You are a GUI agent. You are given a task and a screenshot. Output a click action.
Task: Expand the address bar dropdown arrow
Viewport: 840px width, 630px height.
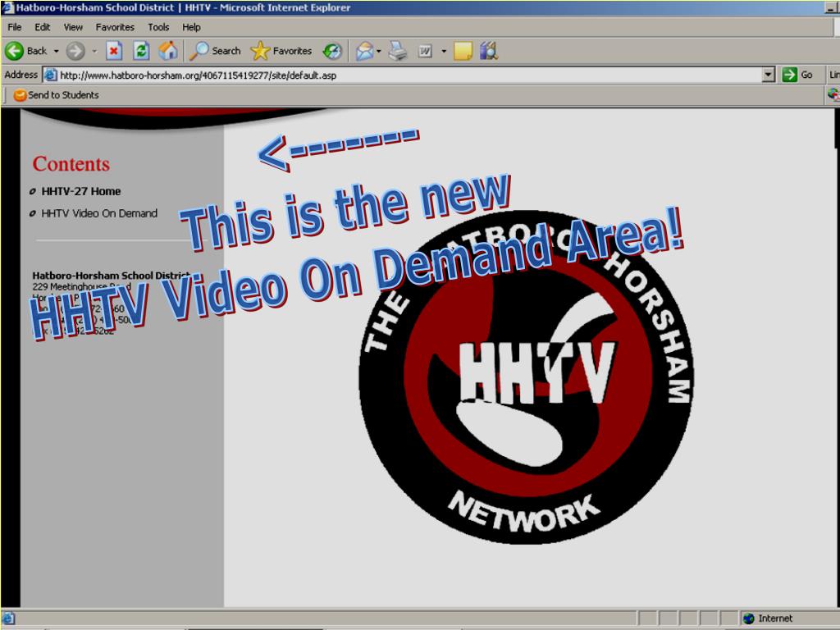[769, 75]
